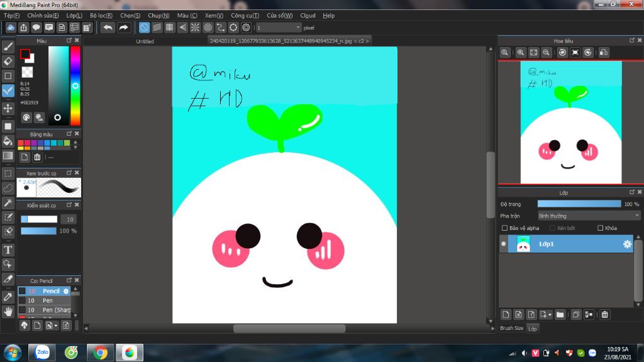
Task: Duplicate the layer in Layer panel
Action: tap(576, 315)
